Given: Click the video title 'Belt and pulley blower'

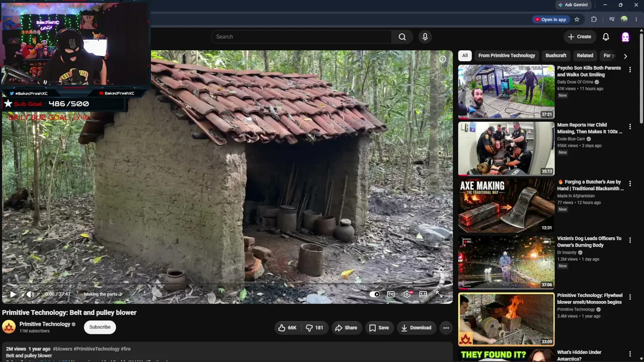Looking at the screenshot, I should (x=69, y=313).
